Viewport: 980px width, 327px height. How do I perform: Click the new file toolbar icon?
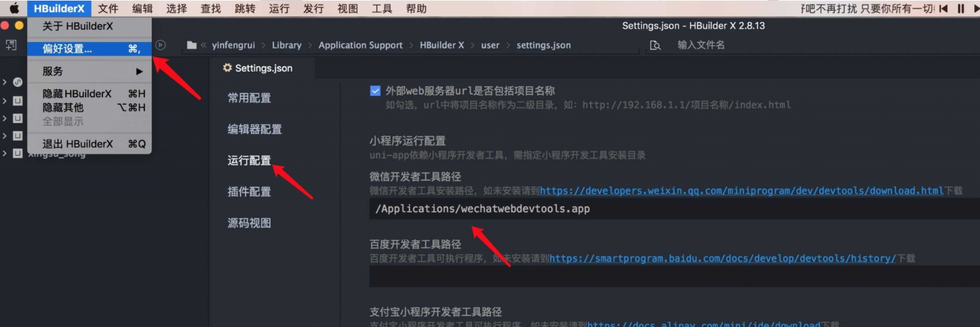click(x=11, y=45)
